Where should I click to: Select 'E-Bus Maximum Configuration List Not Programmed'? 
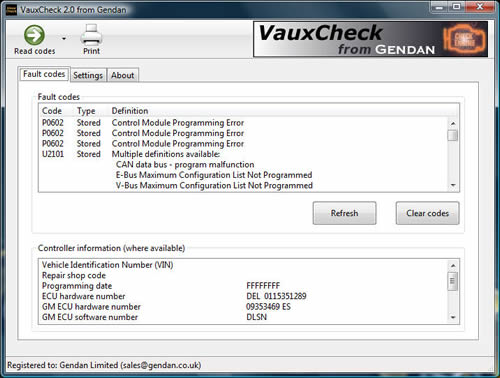coord(214,175)
